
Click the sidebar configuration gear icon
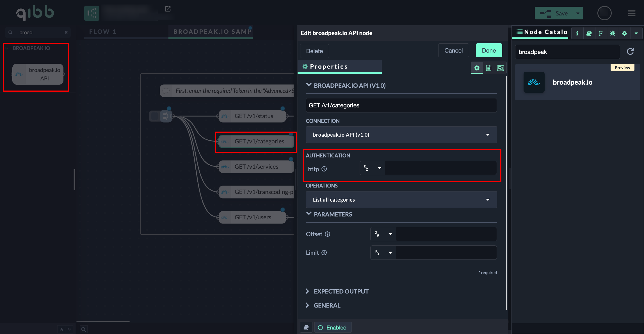pyautogui.click(x=624, y=33)
